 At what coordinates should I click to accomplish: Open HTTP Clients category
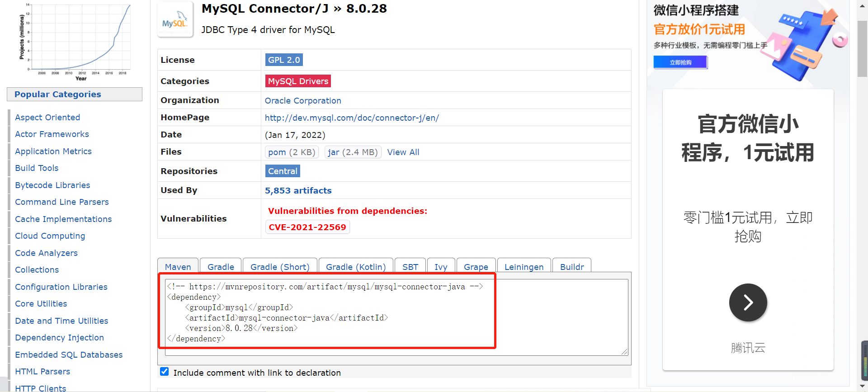tap(41, 388)
